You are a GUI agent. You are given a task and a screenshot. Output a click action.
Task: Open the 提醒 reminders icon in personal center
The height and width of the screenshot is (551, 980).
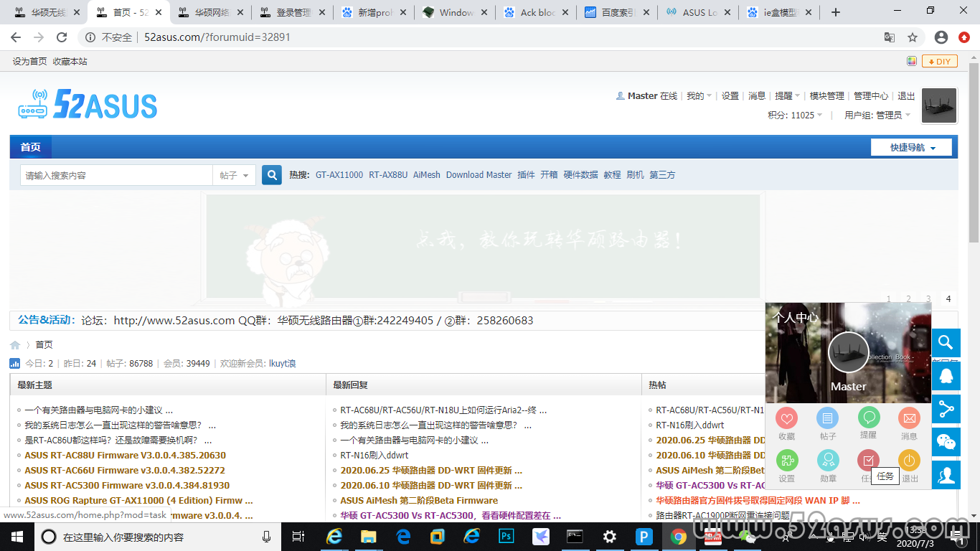869,418
